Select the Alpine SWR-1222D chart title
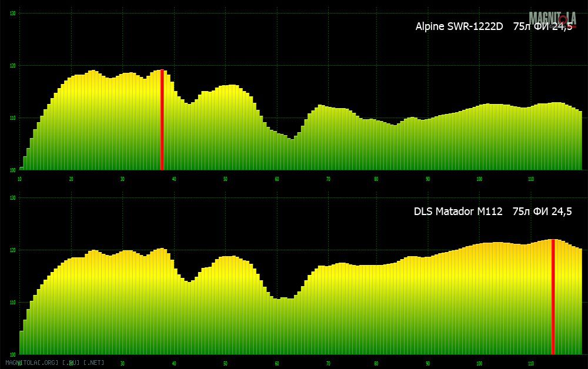The height and width of the screenshot is (369, 588). click(x=459, y=27)
